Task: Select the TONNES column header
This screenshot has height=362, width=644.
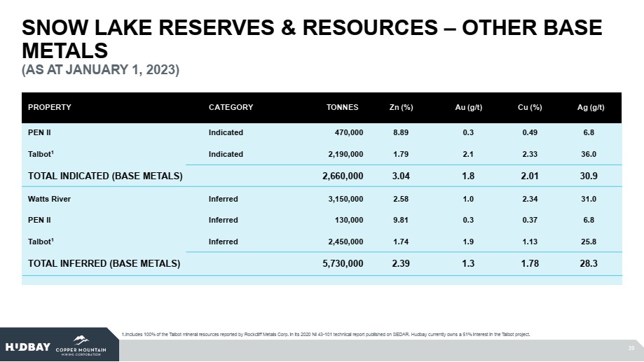Action: 342,107
